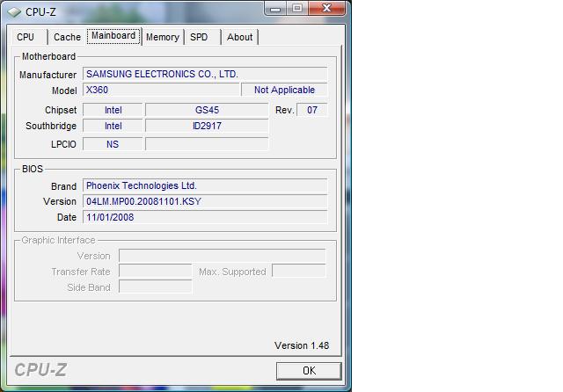
Task: Select the Not Applicable model field
Action: pos(284,90)
